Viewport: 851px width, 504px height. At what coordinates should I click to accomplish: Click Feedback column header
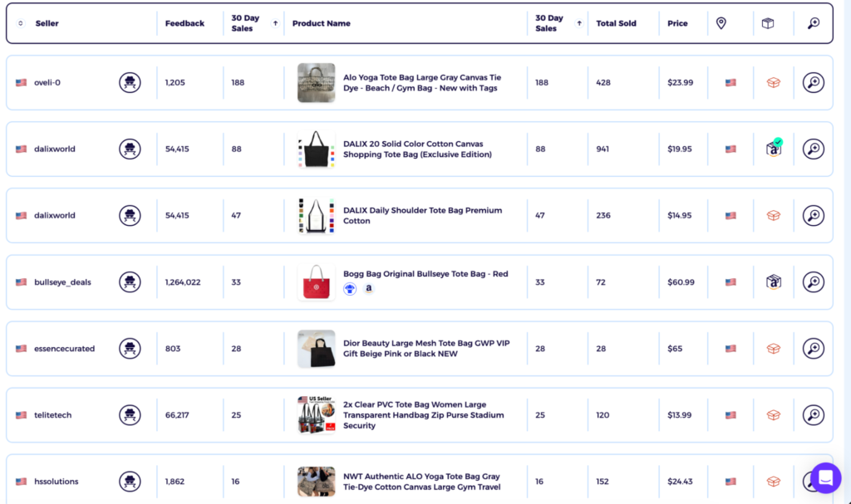(184, 23)
